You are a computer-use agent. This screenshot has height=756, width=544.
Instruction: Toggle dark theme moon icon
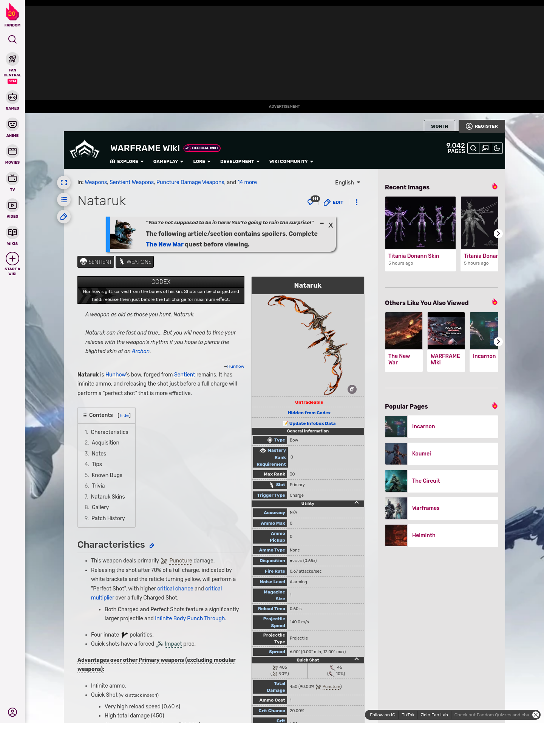(x=497, y=148)
